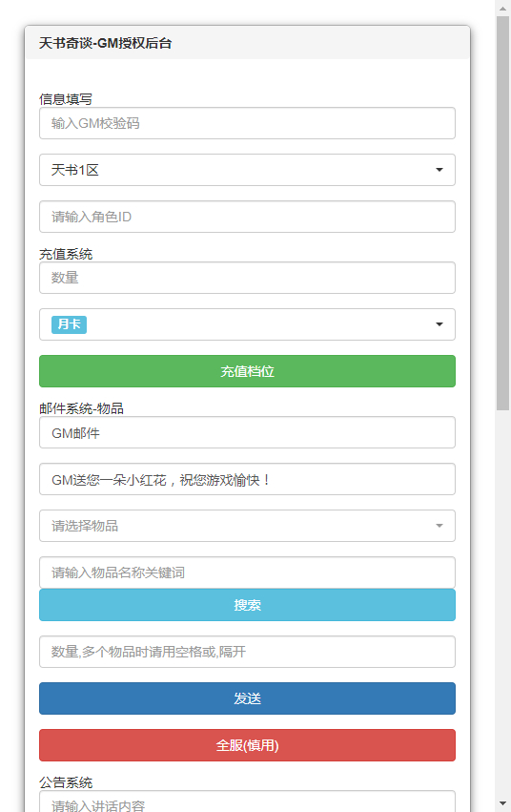Focus the item quantity input field
The image size is (511, 812).
247,652
